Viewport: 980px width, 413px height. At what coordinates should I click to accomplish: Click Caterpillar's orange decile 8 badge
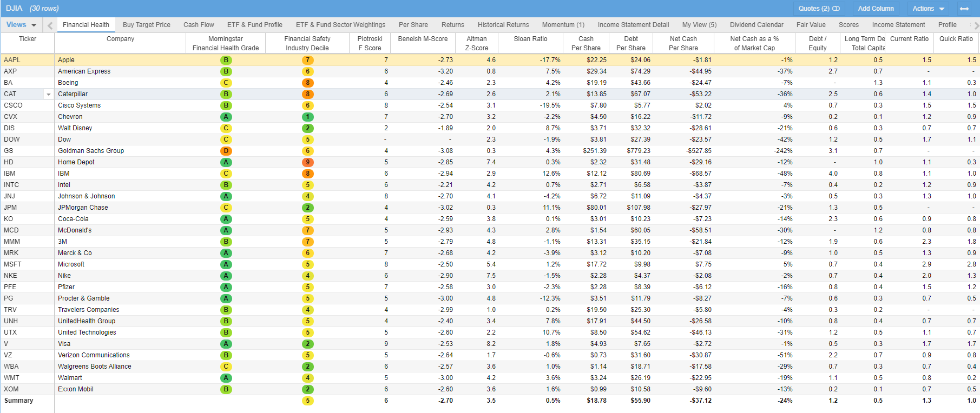pos(307,94)
